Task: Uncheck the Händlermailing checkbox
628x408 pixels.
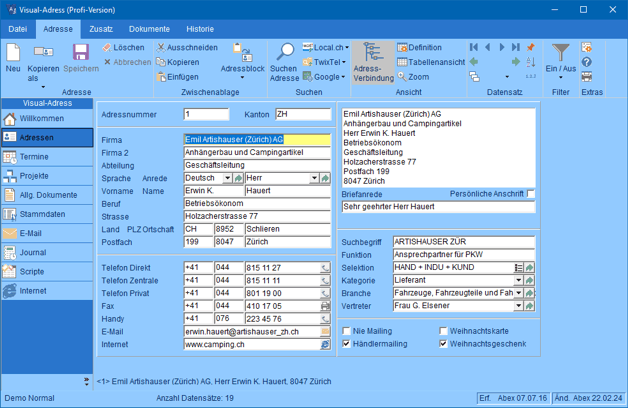Action: pos(346,344)
